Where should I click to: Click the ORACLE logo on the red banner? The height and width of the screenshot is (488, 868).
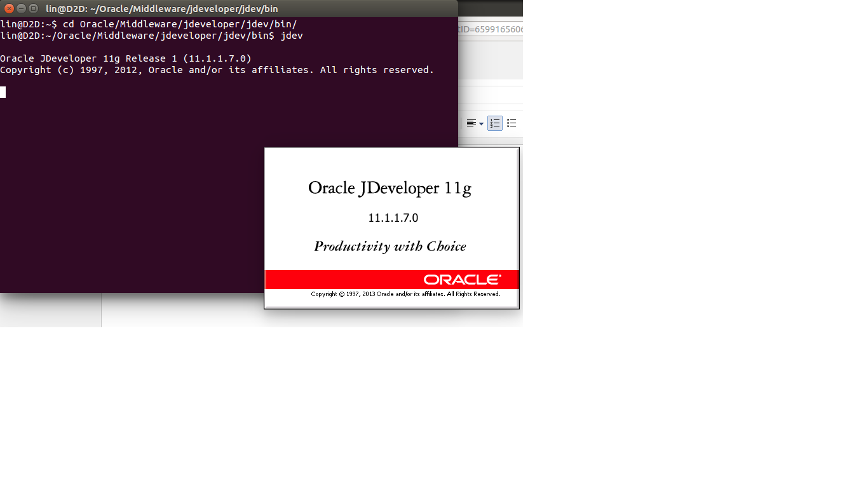463,280
